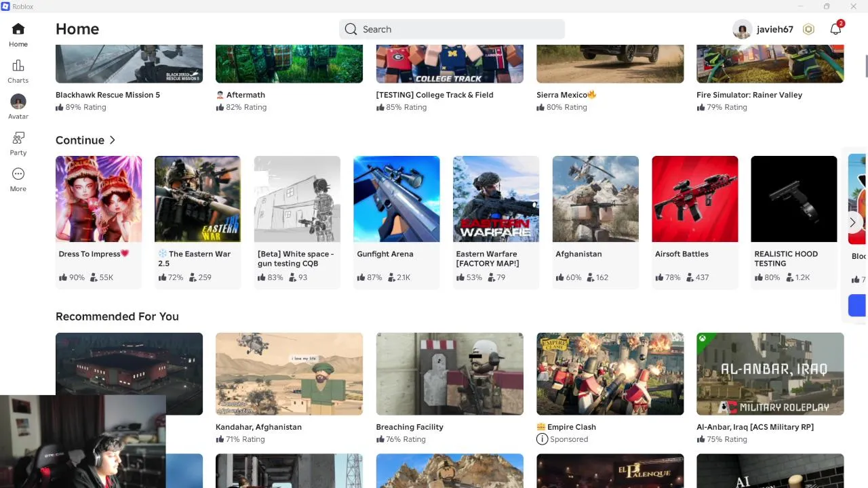
Task: Click the search magnifier icon
Action: click(351, 29)
